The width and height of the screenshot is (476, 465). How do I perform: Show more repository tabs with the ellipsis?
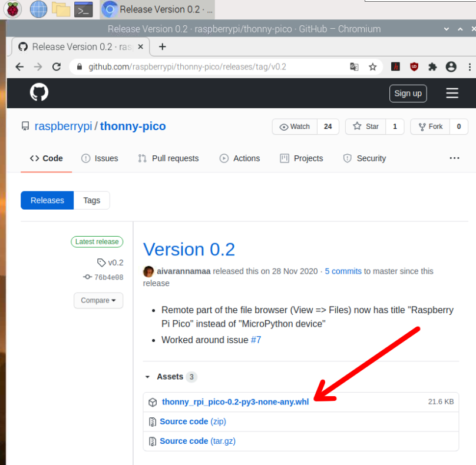point(454,158)
